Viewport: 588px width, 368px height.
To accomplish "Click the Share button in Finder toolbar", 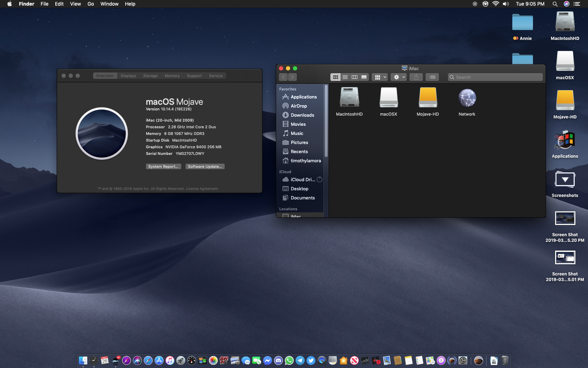I will pos(416,77).
